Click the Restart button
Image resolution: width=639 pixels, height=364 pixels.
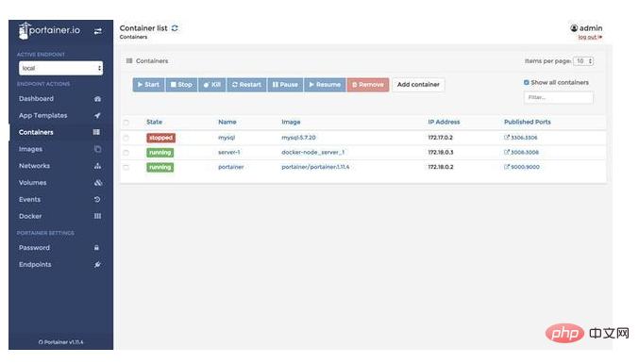coord(246,85)
